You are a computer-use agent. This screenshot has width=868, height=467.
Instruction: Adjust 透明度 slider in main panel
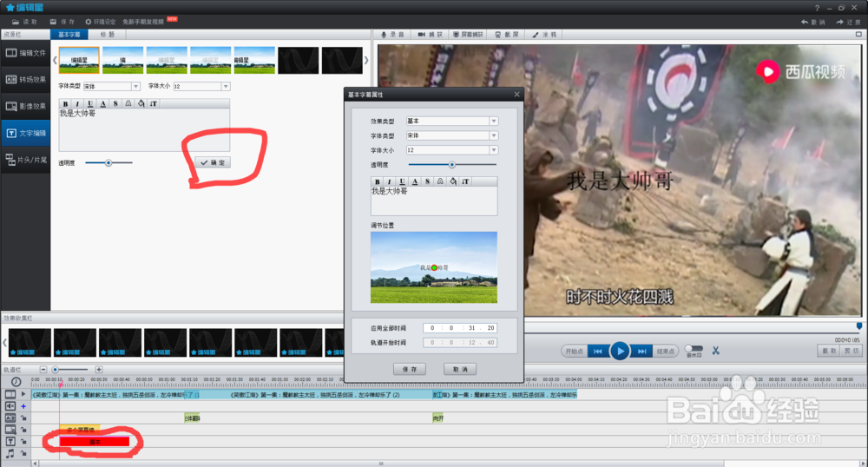tap(108, 162)
